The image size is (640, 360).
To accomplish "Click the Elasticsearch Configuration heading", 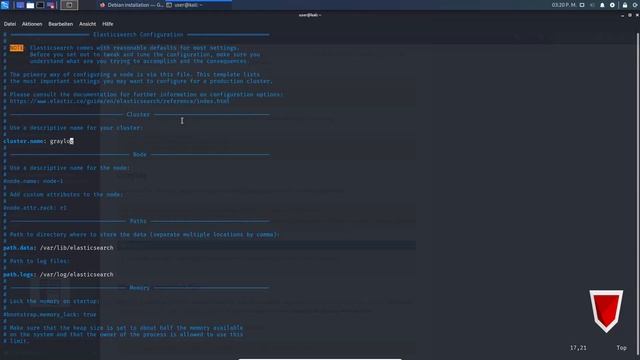I will tap(138, 35).
